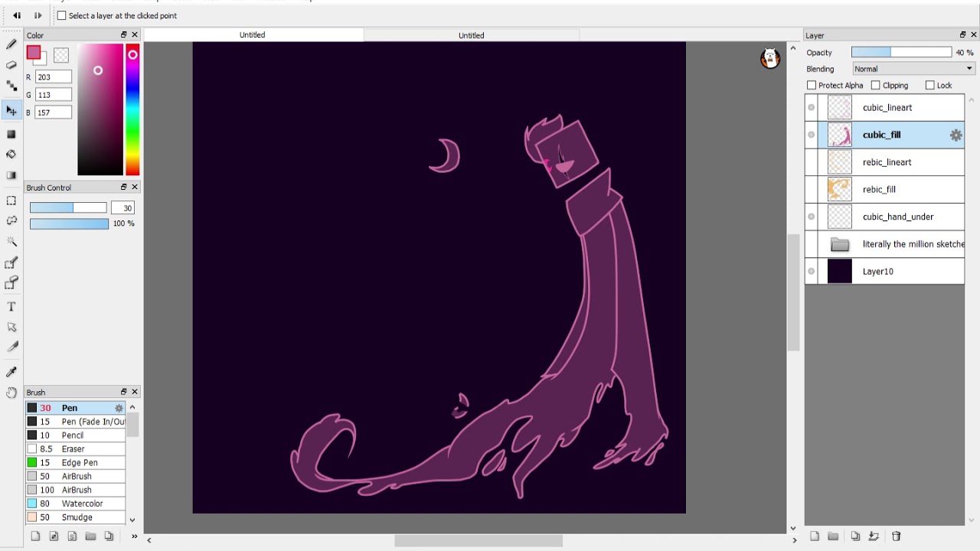
Task: Toggle visibility of the rebic_lineart layer
Action: (x=812, y=162)
